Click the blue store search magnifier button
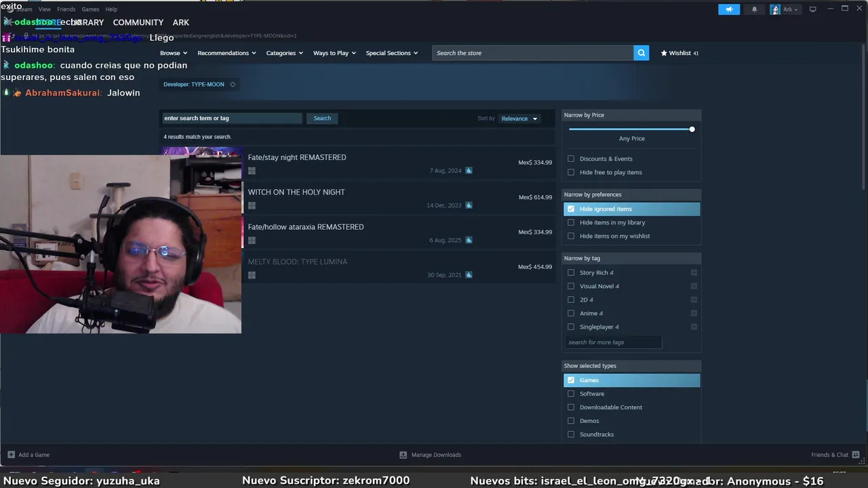 [641, 53]
